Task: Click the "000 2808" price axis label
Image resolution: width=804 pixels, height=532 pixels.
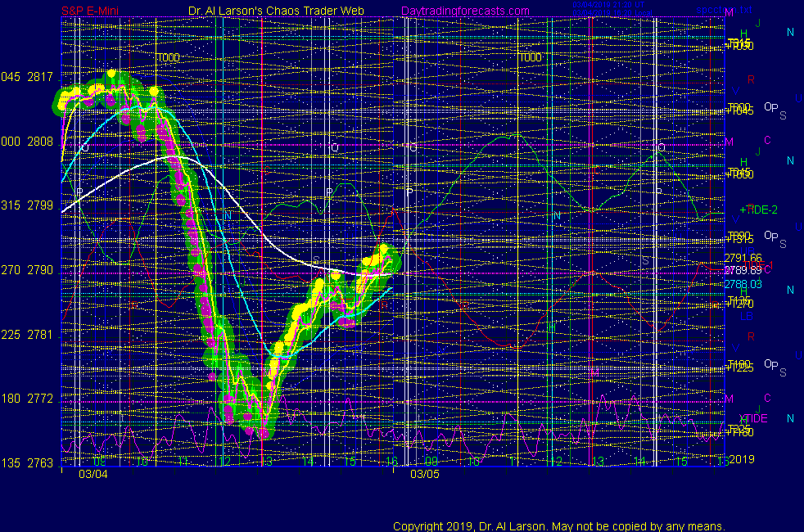Action: coord(27,142)
